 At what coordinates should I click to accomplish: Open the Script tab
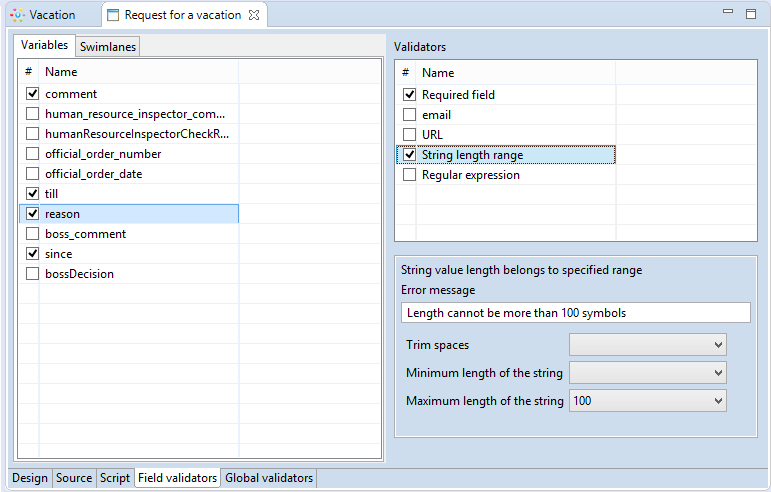[114, 478]
